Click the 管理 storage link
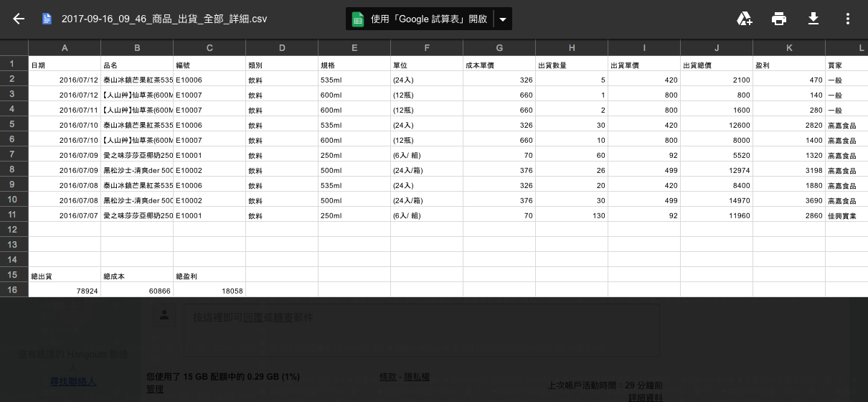The image size is (868, 402). [155, 388]
